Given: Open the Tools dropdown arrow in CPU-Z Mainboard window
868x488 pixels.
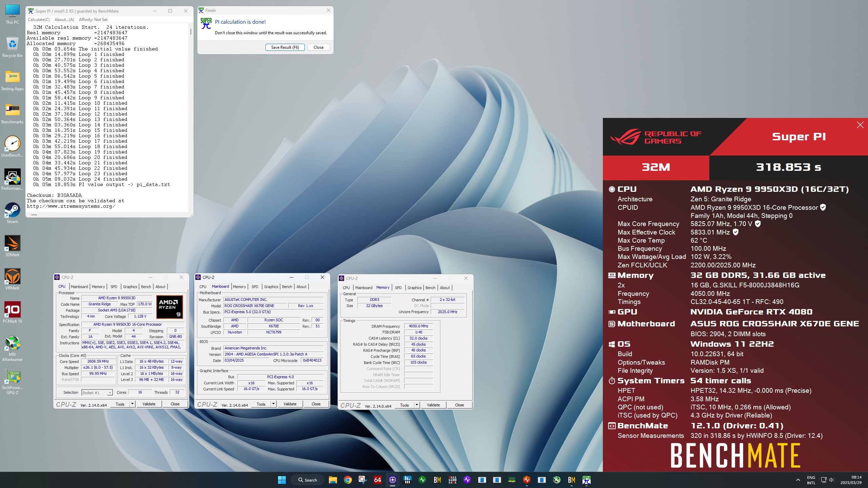Looking at the screenshot, I should pyautogui.click(x=273, y=404).
